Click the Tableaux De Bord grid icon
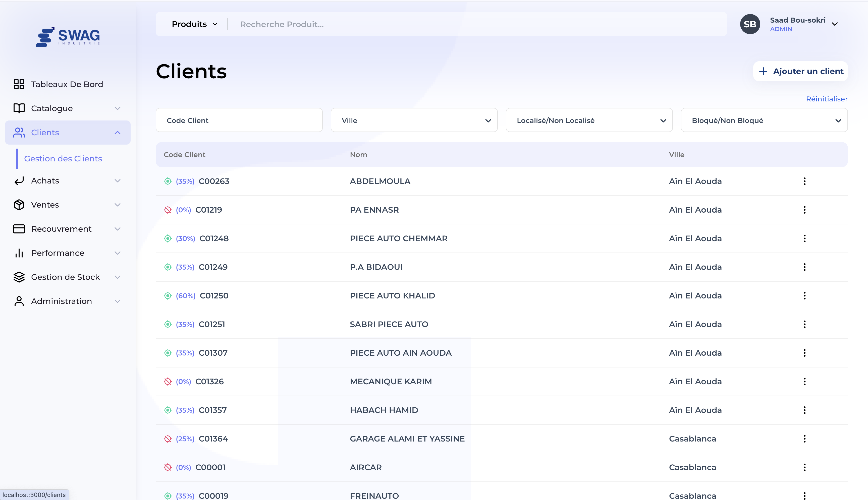The width and height of the screenshot is (868, 500). point(19,84)
